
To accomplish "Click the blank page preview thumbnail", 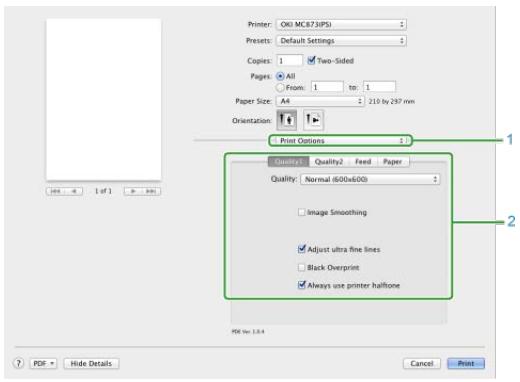I will click(104, 99).
